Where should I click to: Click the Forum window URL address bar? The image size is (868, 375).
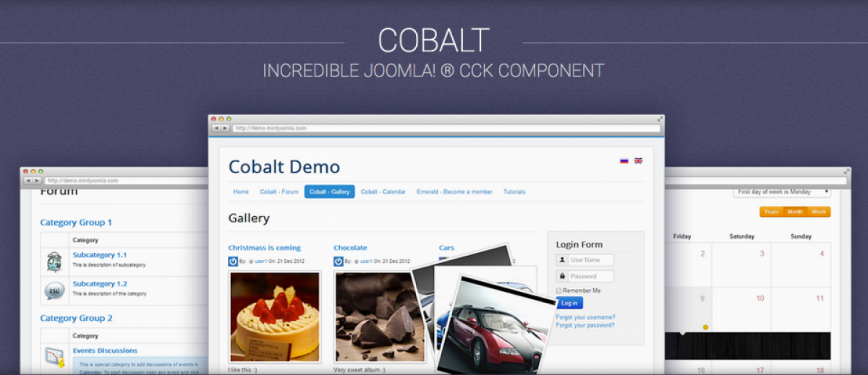pos(127,180)
